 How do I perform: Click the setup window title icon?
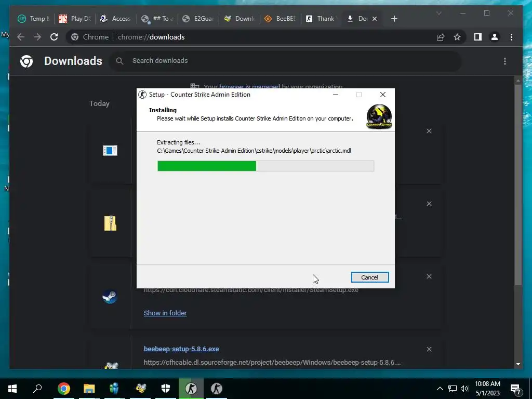pos(142,95)
